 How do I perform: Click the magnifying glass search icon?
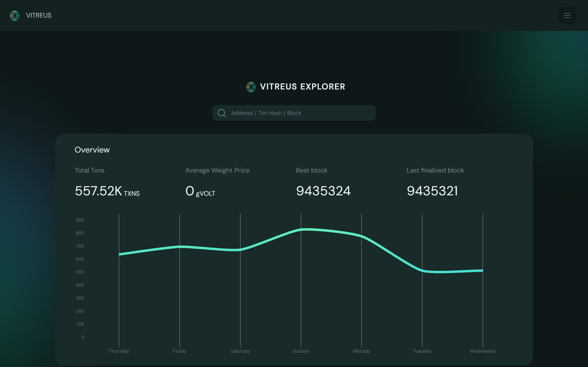(x=222, y=113)
